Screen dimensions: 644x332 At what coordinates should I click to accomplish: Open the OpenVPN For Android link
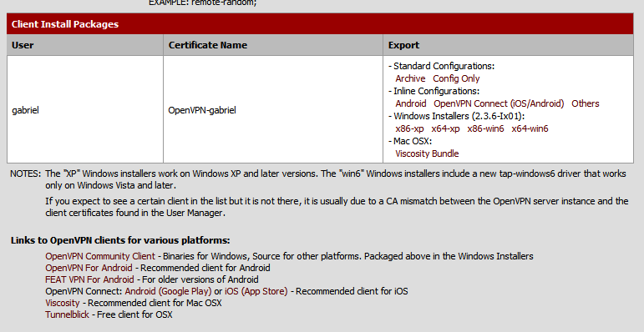(89, 268)
